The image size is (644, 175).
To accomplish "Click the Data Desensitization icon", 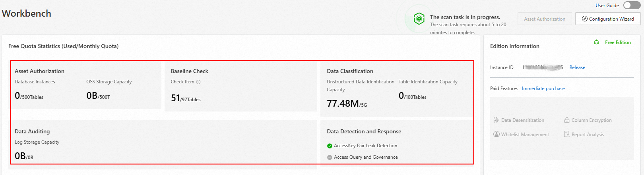I will click(x=496, y=120).
